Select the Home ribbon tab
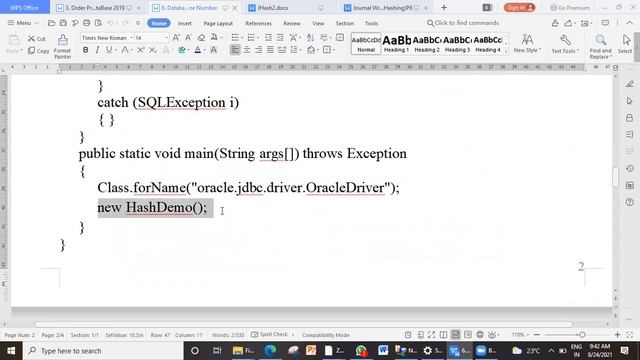Image resolution: width=640 pixels, height=360 pixels. pyautogui.click(x=159, y=23)
